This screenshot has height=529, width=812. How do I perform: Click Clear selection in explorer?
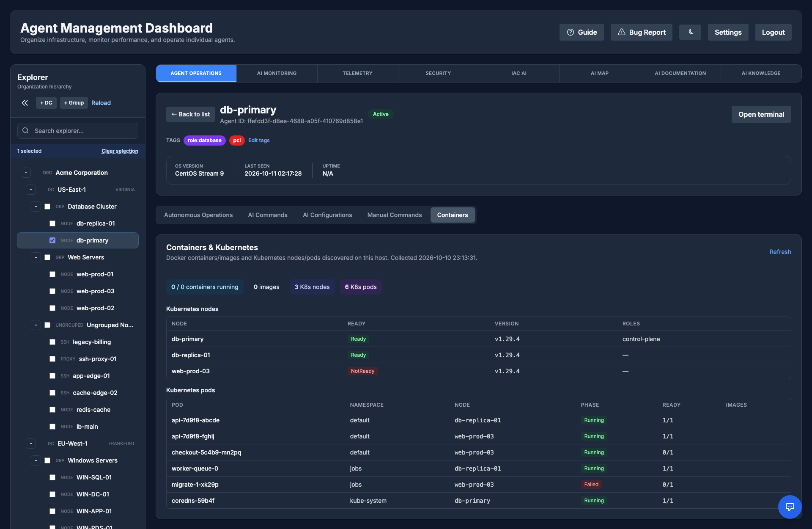[x=120, y=151]
